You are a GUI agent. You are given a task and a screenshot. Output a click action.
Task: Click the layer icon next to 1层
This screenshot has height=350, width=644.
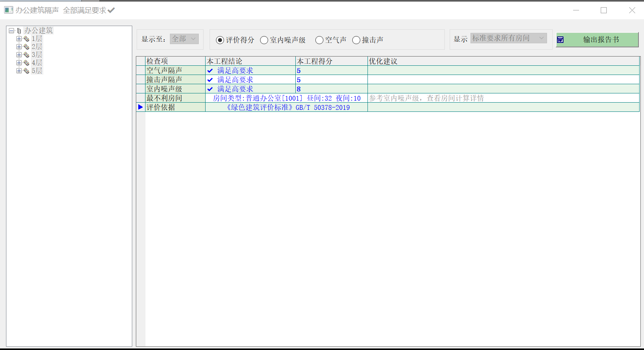pos(26,39)
